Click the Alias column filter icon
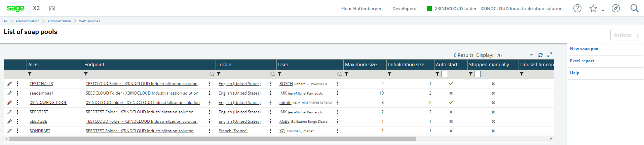Screen dimensions: 644x145 (x=30, y=74)
